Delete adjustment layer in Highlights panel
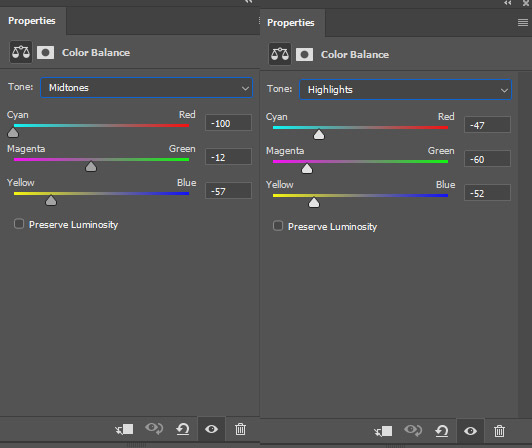This screenshot has width=532, height=448. click(499, 431)
